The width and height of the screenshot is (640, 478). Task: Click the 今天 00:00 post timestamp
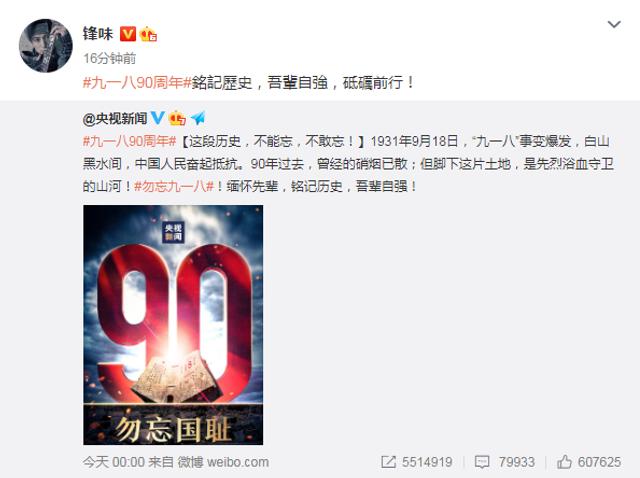click(114, 462)
